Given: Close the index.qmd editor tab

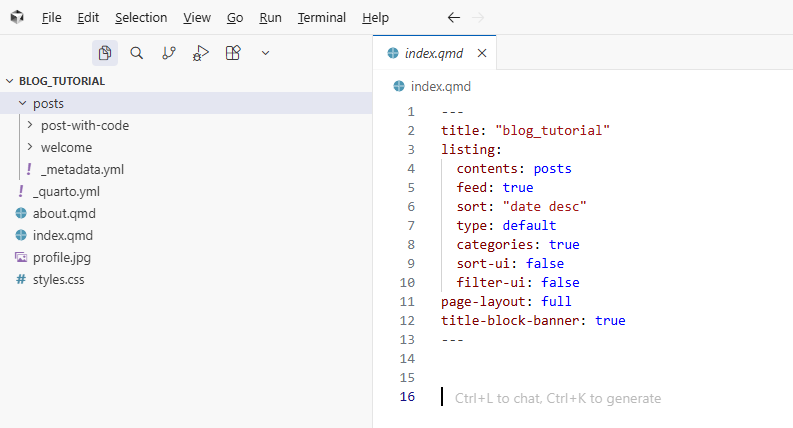Looking at the screenshot, I should tap(482, 53).
